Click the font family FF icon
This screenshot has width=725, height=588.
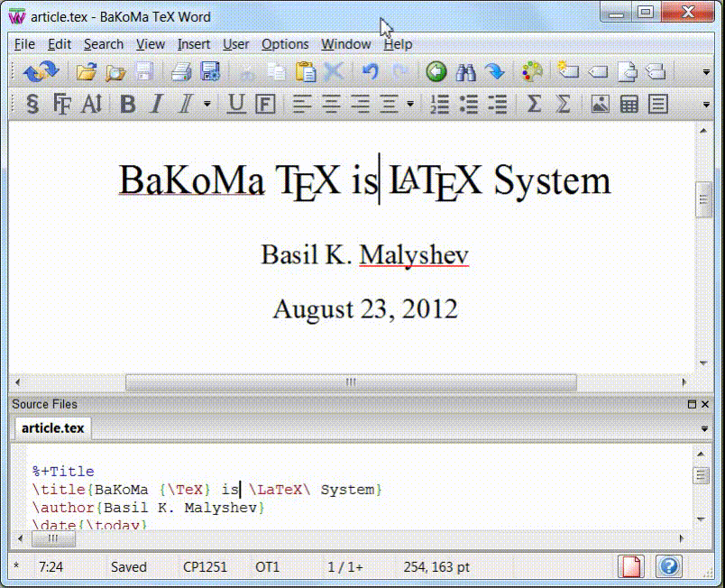point(62,104)
